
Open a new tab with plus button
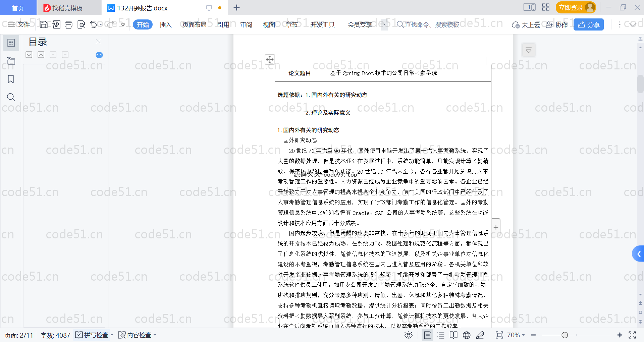click(236, 7)
